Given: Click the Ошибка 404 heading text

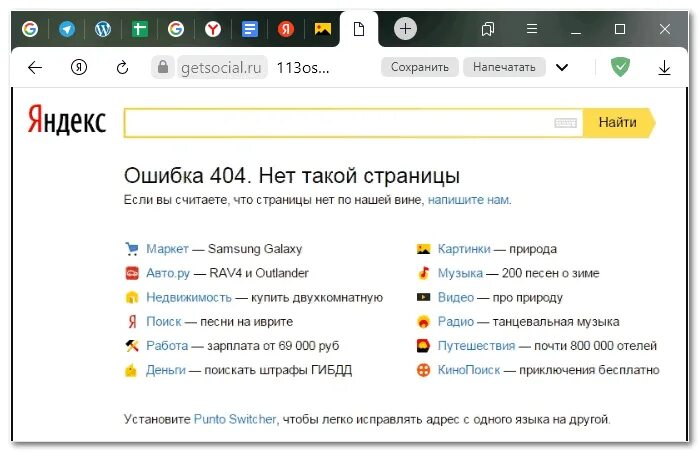Looking at the screenshot, I should [292, 175].
